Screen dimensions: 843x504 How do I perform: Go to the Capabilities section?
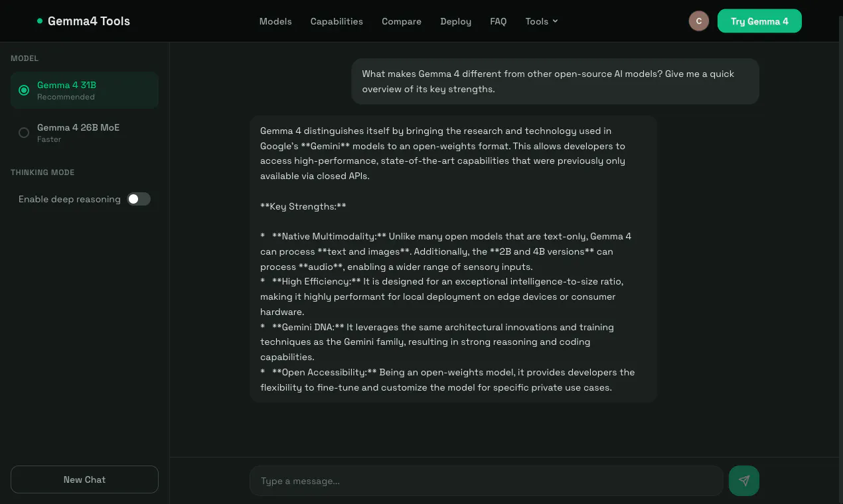click(x=337, y=21)
